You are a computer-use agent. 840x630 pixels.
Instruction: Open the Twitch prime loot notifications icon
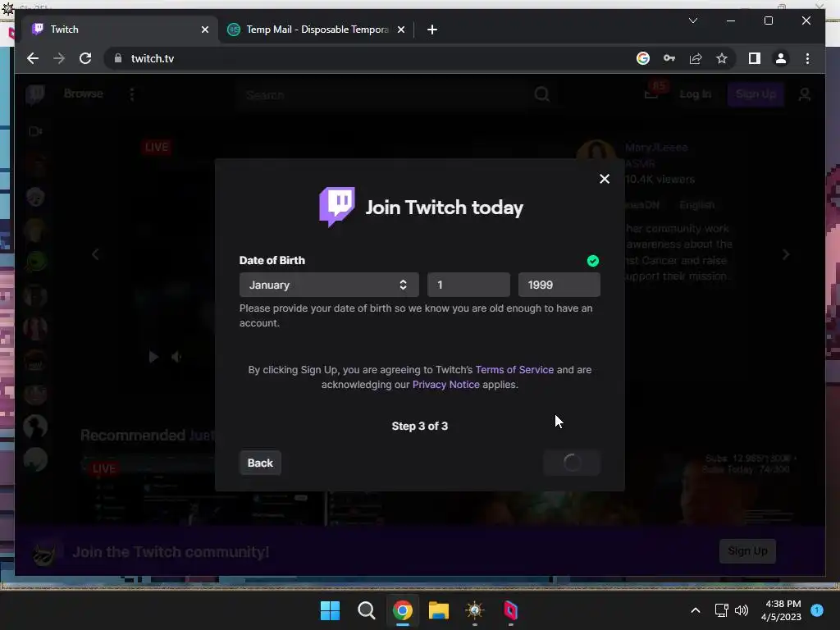(x=651, y=94)
